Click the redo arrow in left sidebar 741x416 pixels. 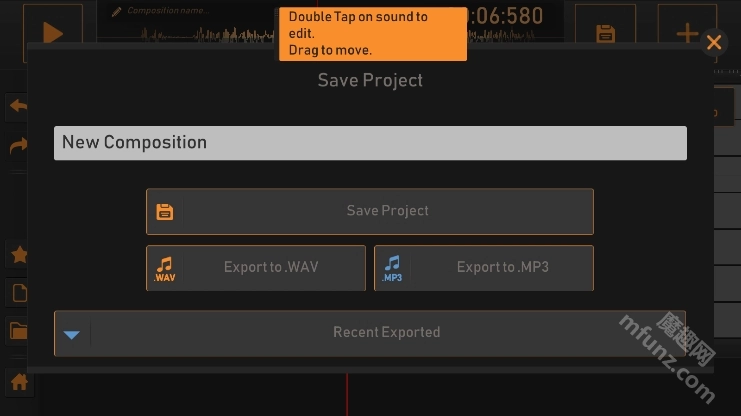coord(18,146)
